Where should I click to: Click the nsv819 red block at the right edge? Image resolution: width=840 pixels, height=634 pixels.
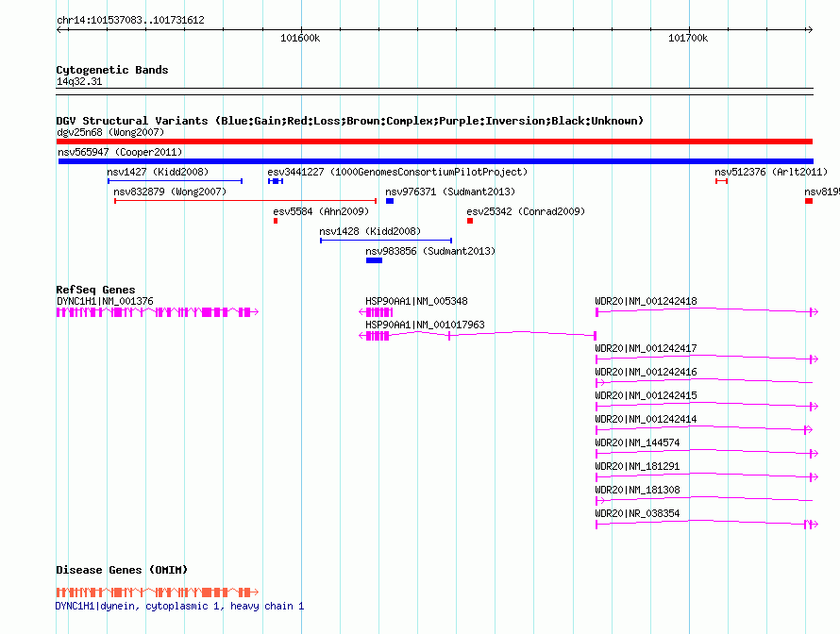point(809,201)
